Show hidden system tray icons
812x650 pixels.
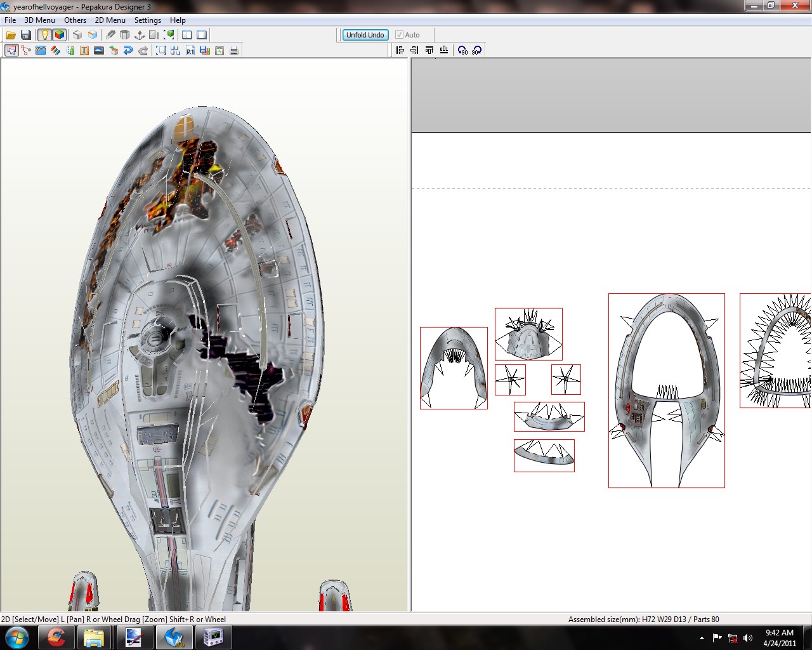[x=702, y=638]
